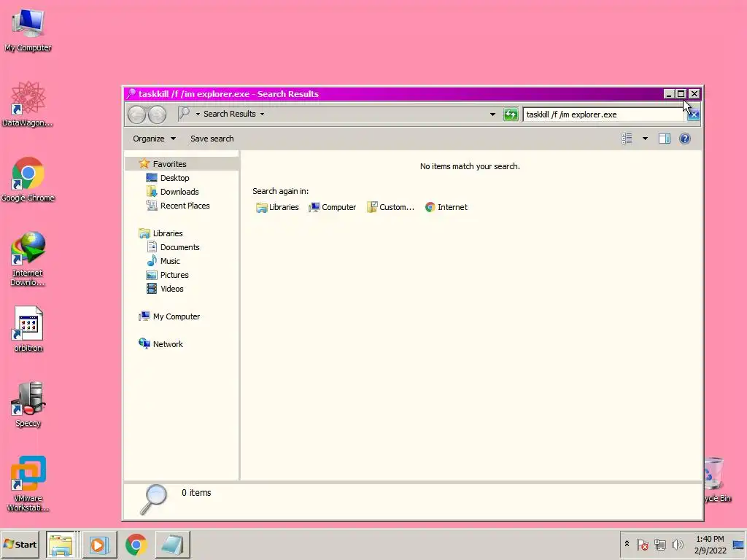Click the Start button

(20, 544)
